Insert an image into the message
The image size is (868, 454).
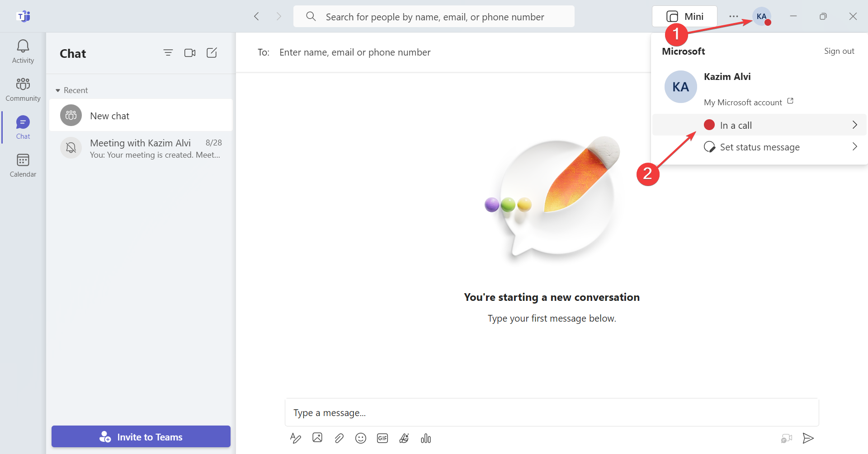click(x=317, y=438)
